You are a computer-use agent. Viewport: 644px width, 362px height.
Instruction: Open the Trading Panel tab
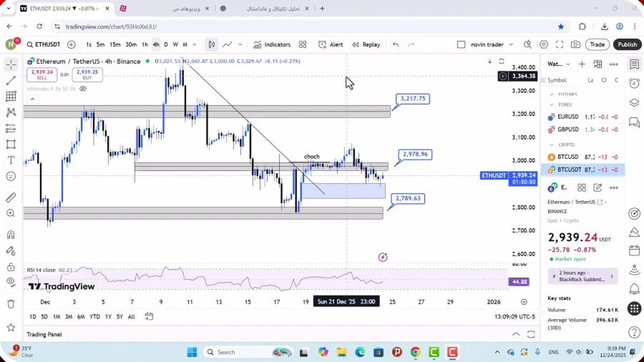tap(44, 334)
